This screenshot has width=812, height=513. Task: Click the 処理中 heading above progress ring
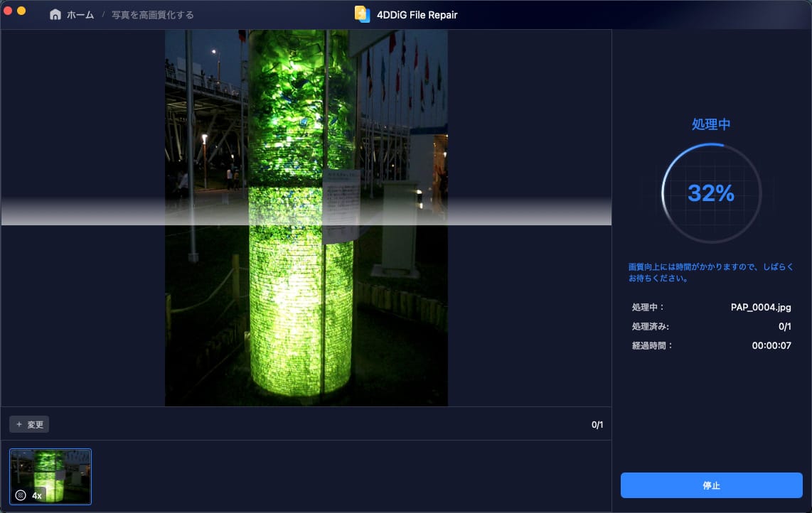[x=711, y=124]
